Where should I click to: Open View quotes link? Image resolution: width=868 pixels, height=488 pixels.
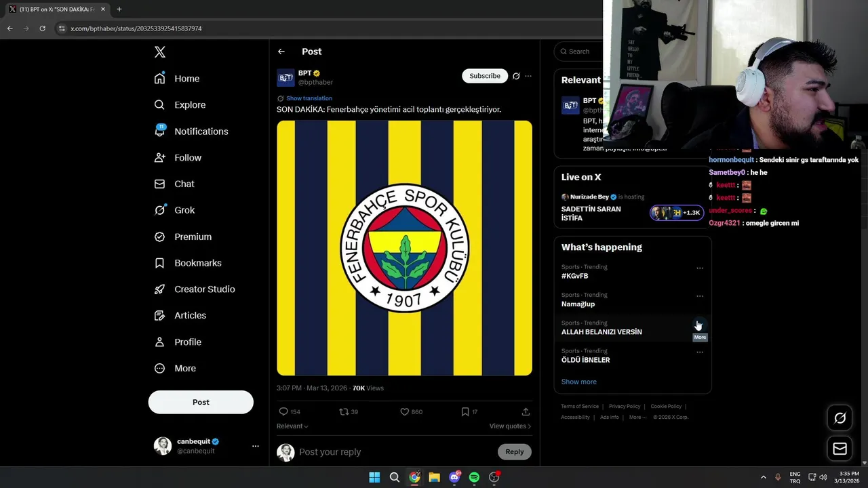[510, 426]
